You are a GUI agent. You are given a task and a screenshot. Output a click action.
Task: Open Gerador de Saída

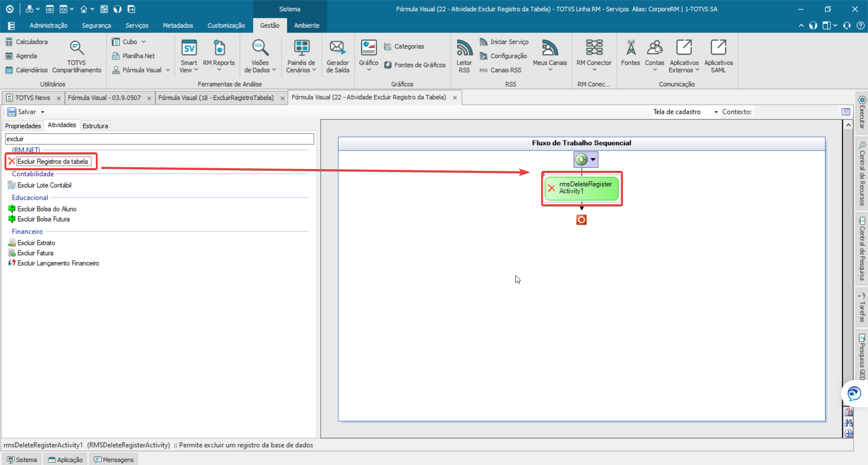click(x=338, y=56)
